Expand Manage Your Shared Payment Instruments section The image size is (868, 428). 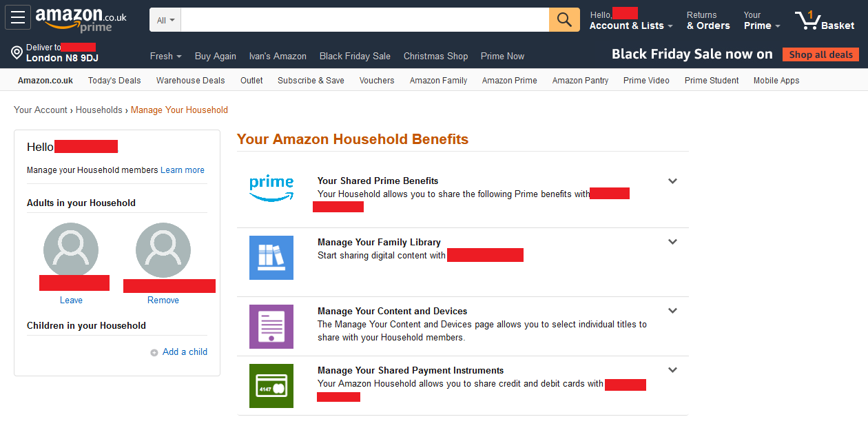[x=673, y=370]
